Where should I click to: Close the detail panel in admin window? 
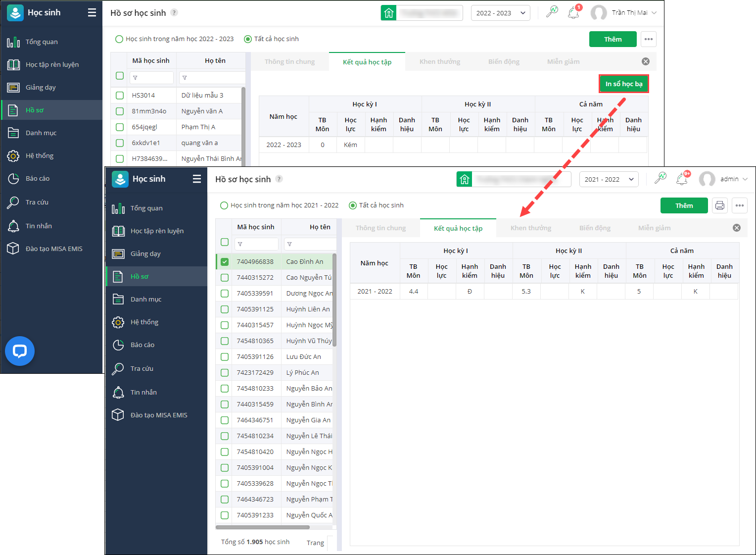[737, 228]
